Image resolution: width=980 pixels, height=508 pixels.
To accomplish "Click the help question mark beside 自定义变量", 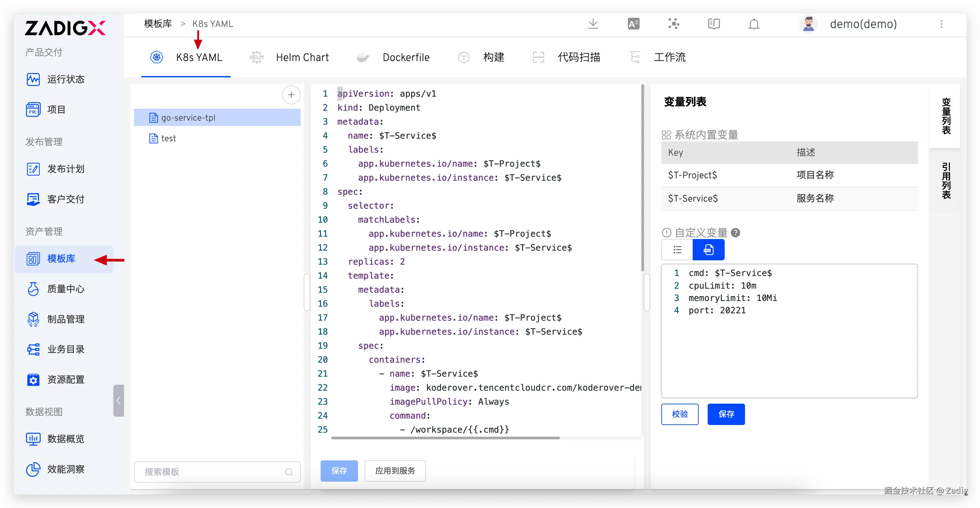I will [736, 233].
